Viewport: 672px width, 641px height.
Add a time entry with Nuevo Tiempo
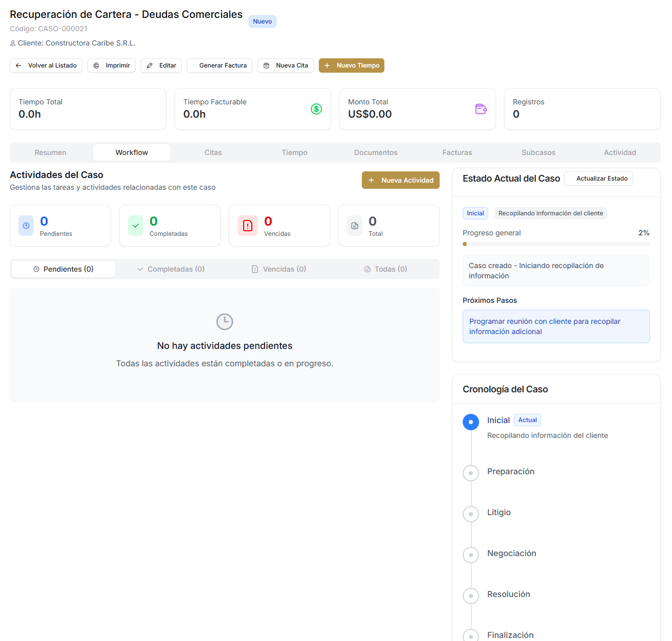pos(351,65)
